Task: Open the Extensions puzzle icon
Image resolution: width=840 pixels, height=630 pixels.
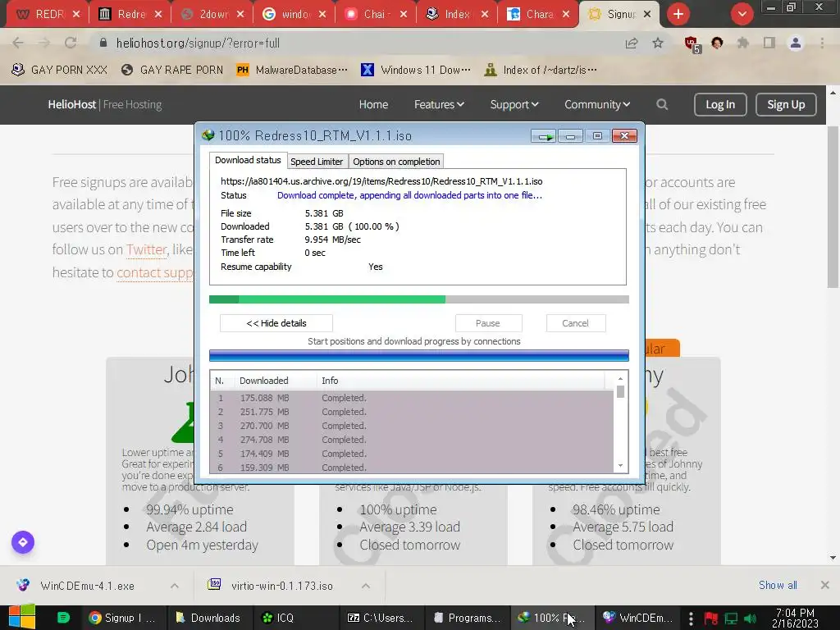Action: [x=743, y=43]
